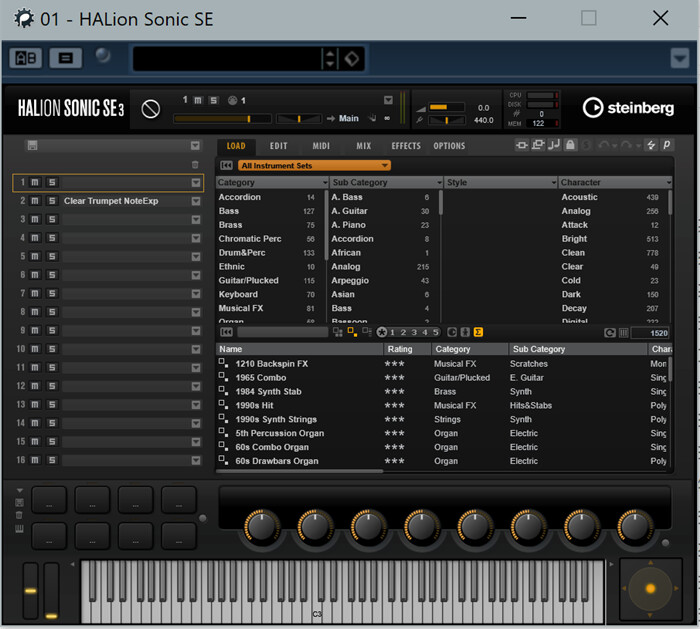The width and height of the screenshot is (700, 629).
Task: Click the reset filter icon beside All Instrument Sets
Action: [x=226, y=166]
